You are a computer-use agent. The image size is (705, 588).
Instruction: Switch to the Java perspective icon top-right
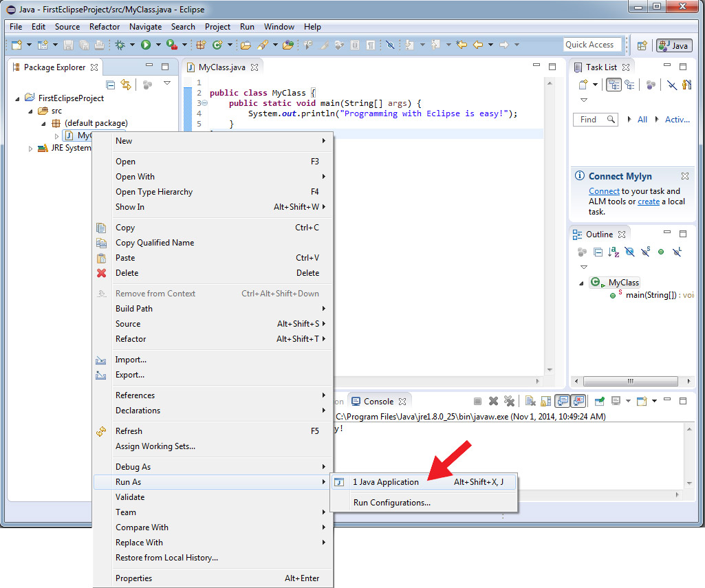673,45
